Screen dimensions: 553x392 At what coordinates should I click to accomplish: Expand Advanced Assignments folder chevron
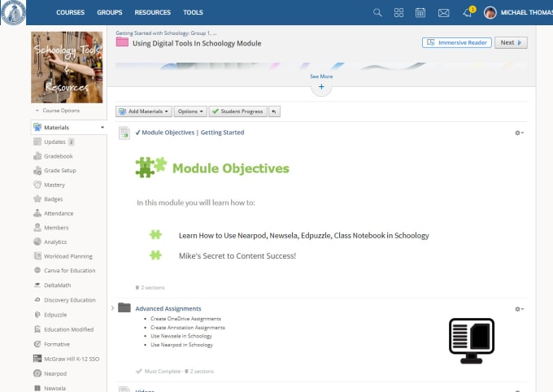tap(112, 308)
